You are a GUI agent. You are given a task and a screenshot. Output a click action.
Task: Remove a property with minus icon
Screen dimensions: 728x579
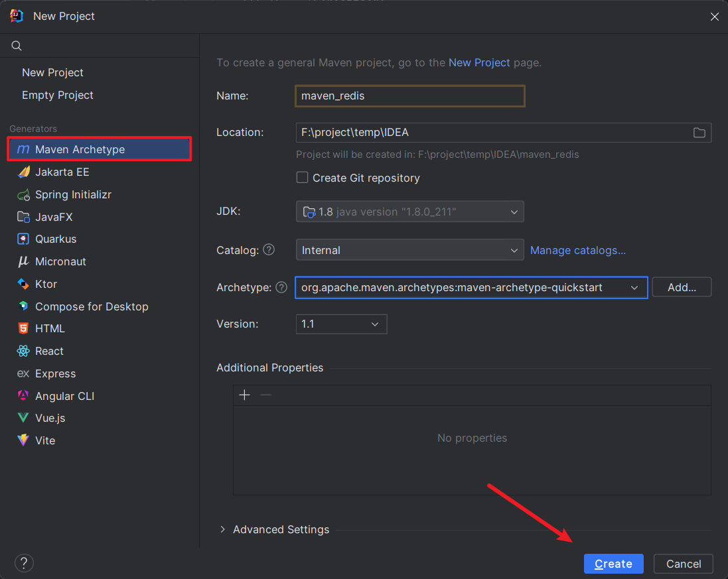[265, 395]
